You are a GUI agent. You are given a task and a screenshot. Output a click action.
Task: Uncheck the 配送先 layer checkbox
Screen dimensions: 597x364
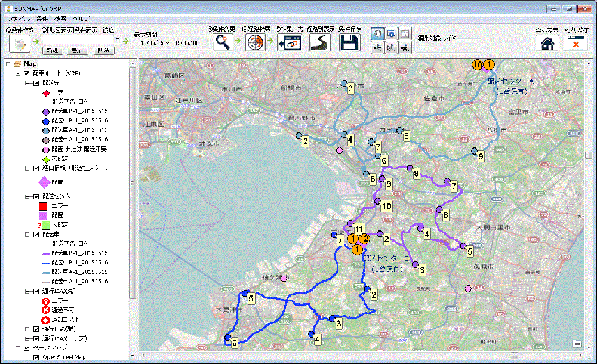click(x=36, y=84)
